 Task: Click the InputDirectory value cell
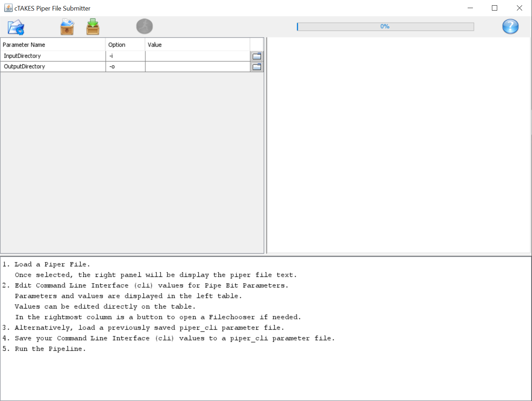pyautogui.click(x=197, y=56)
